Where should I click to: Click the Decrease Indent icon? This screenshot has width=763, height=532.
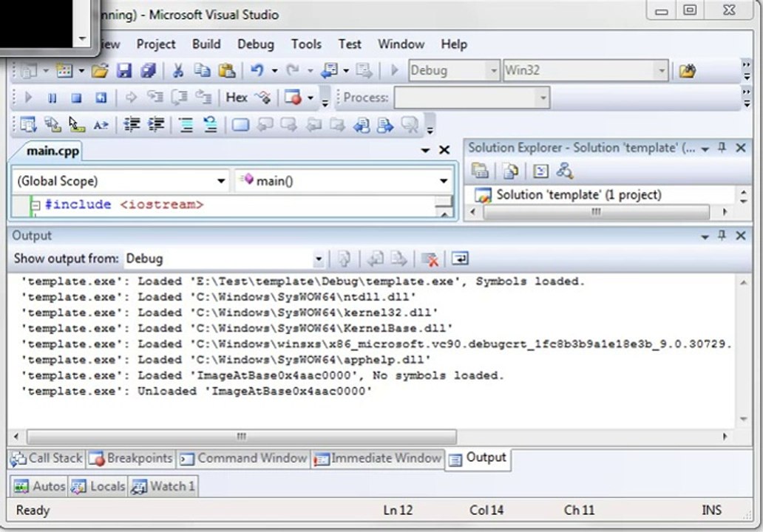(132, 125)
